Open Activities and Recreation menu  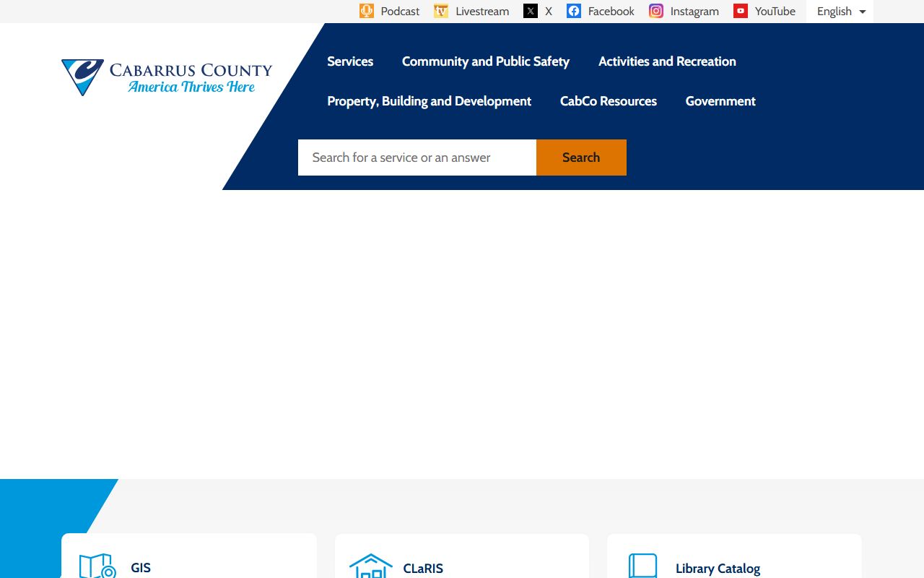[667, 61]
